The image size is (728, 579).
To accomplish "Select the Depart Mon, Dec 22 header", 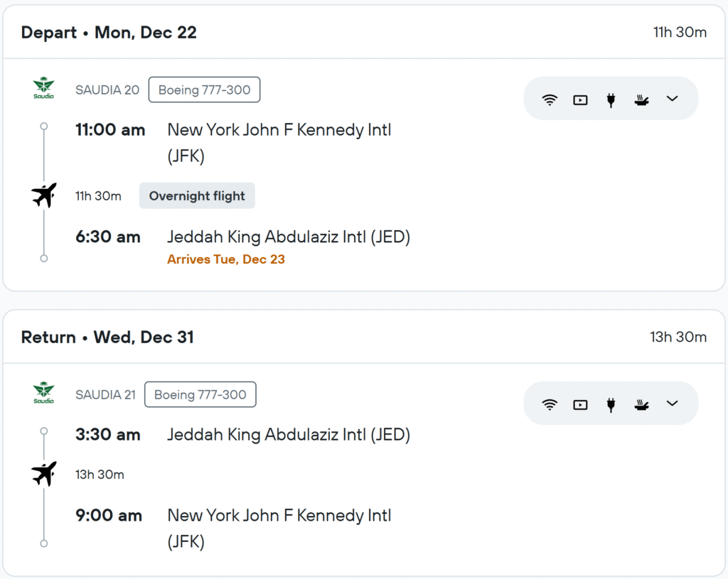I will click(x=109, y=32).
